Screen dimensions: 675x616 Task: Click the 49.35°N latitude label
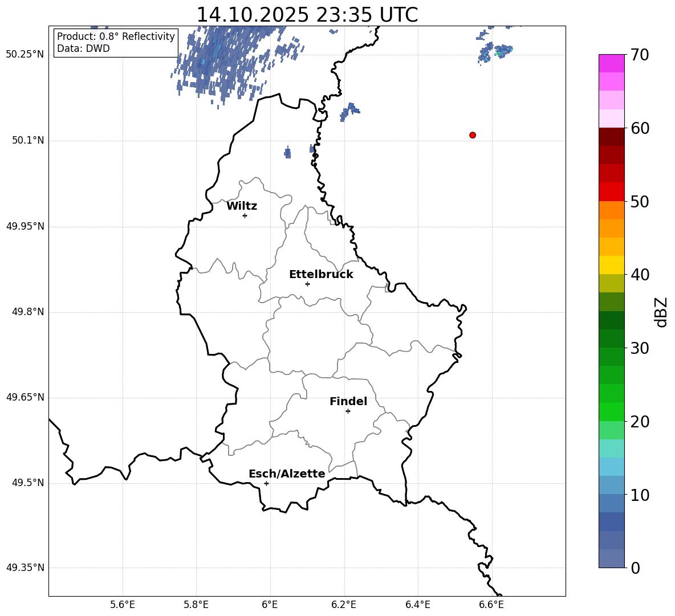point(25,568)
